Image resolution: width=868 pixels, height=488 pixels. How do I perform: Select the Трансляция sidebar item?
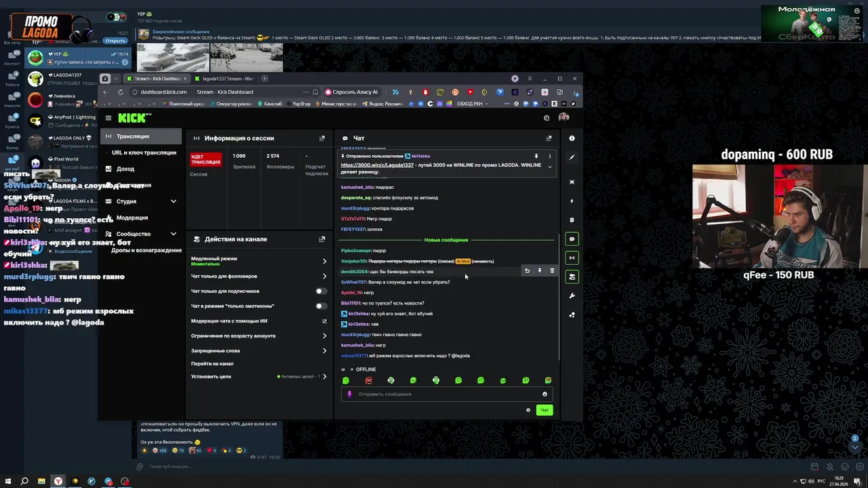tap(141, 136)
